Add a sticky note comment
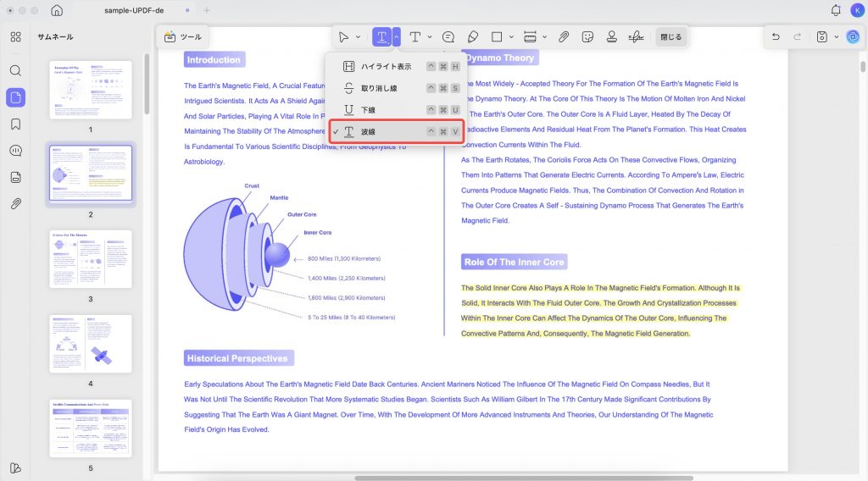868x481 pixels. point(448,37)
